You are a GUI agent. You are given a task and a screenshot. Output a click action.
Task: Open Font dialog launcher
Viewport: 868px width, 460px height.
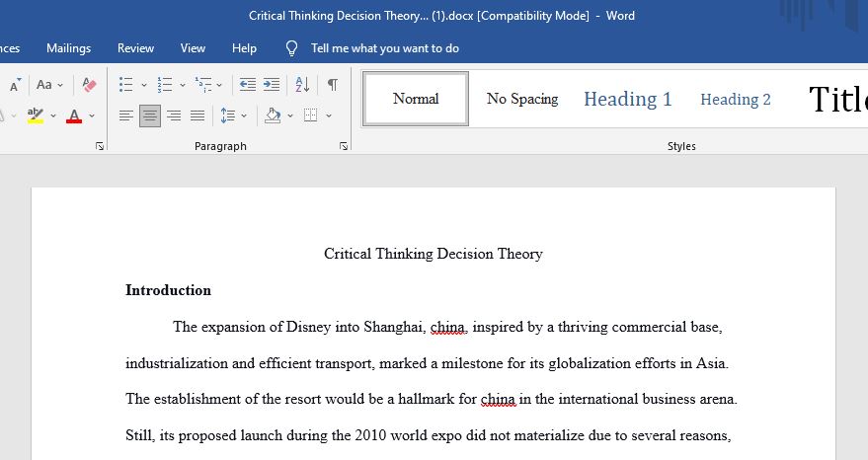pos(100,146)
